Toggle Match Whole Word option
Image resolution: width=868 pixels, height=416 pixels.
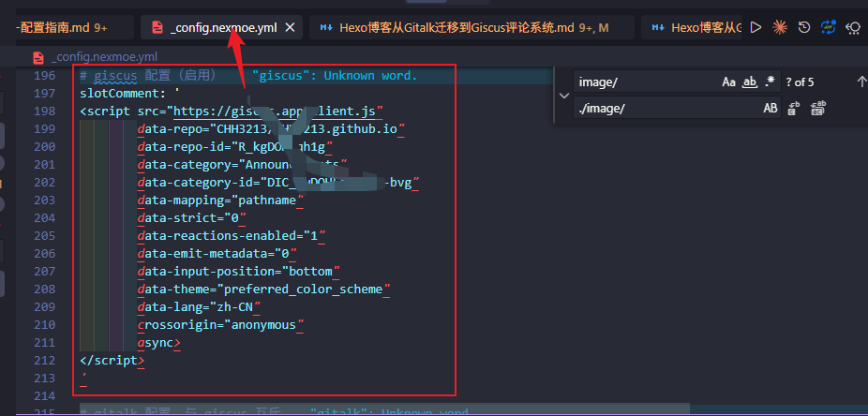click(x=750, y=82)
